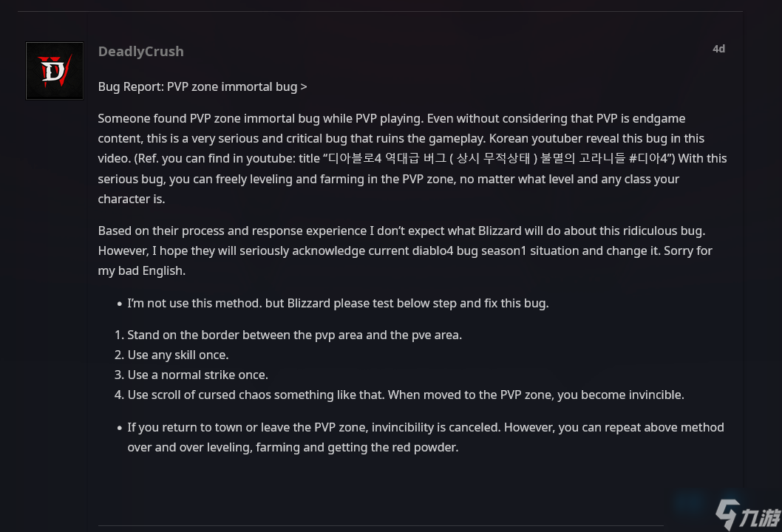The image size is (782, 532).
Task: Visit the DeadlyCrush username profile
Action: (x=140, y=52)
